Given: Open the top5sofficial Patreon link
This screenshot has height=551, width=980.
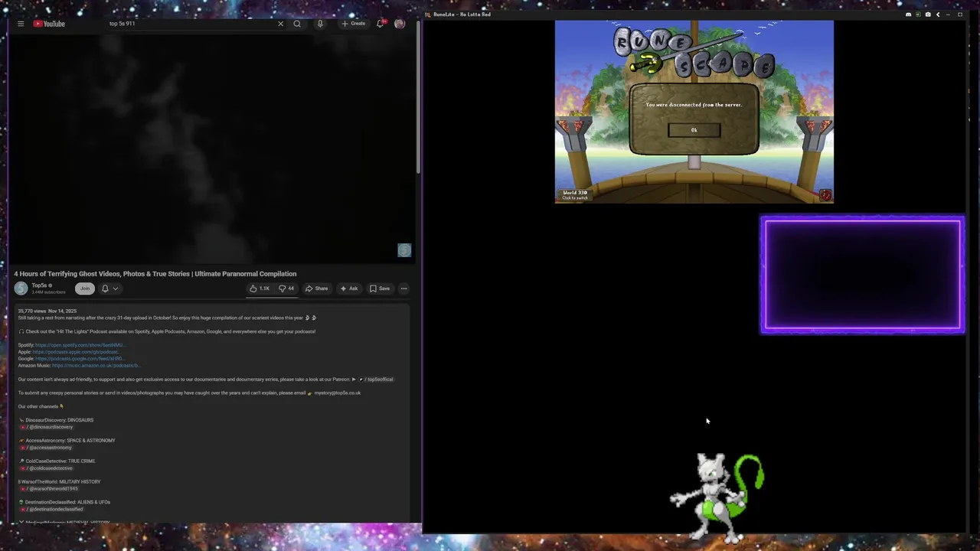Looking at the screenshot, I should click(376, 380).
